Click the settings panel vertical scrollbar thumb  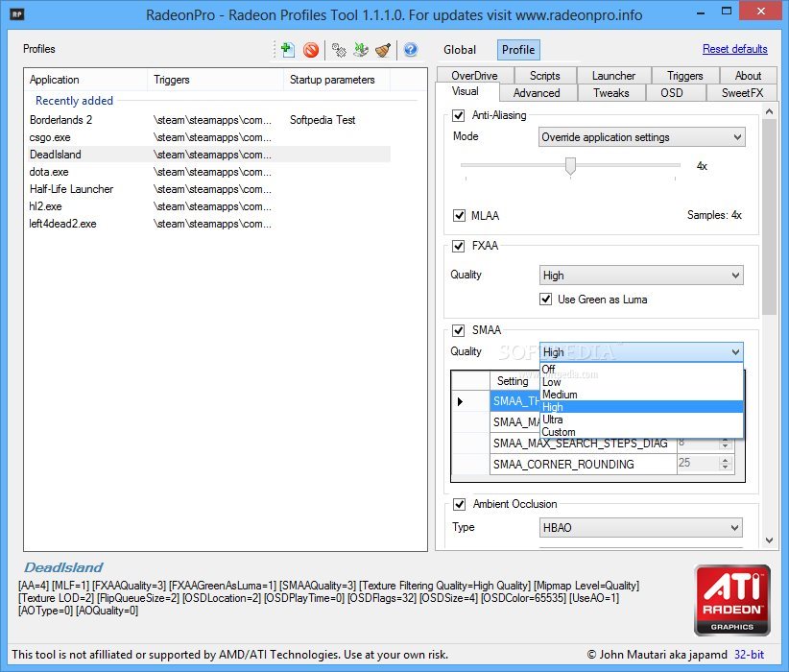tap(769, 216)
